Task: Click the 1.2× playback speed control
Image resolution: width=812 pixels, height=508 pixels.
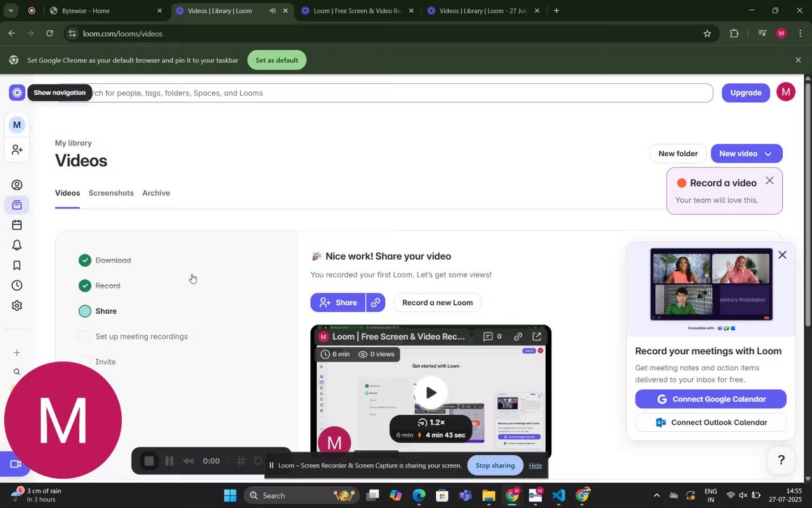Action: point(431,422)
